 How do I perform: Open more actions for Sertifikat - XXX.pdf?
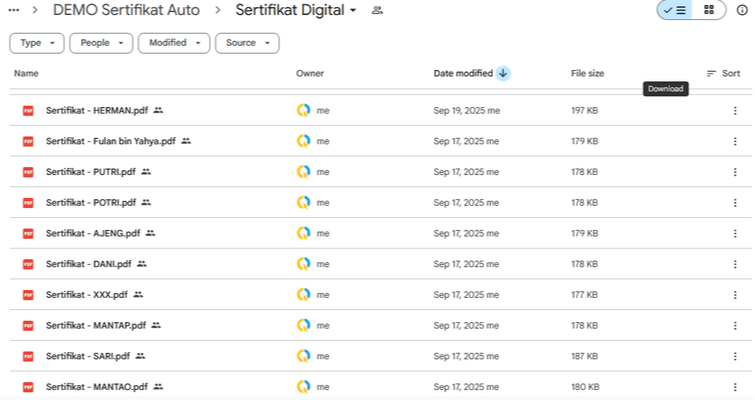pos(735,295)
